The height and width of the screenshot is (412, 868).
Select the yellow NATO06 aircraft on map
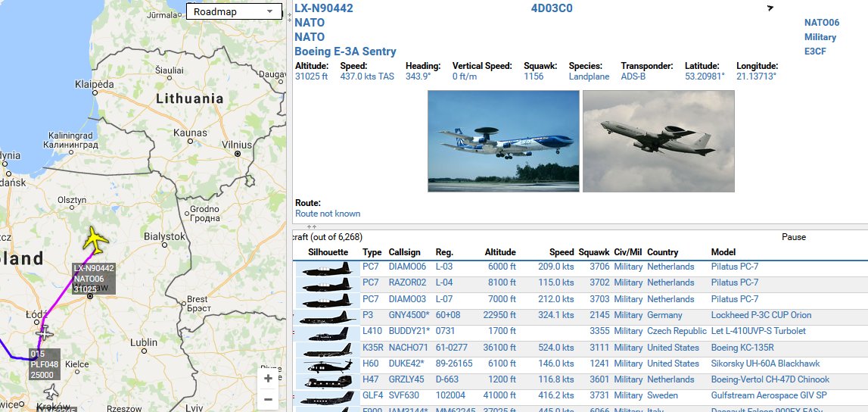(x=96, y=240)
